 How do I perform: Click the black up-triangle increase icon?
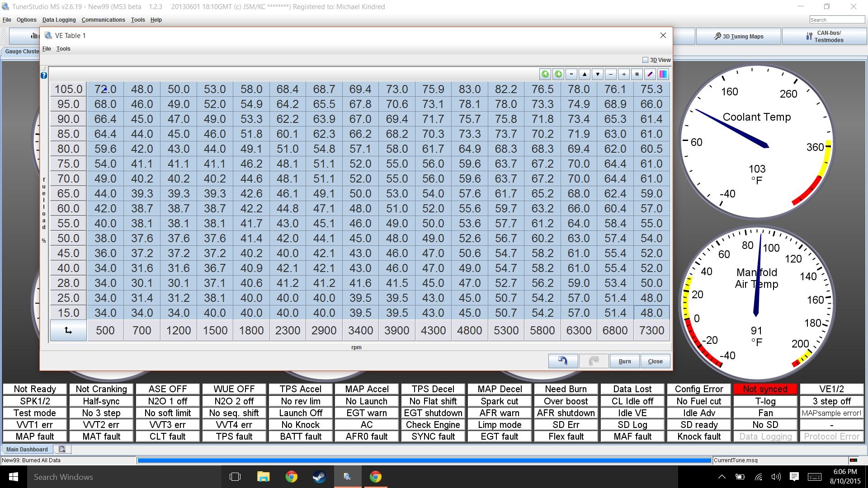point(585,74)
